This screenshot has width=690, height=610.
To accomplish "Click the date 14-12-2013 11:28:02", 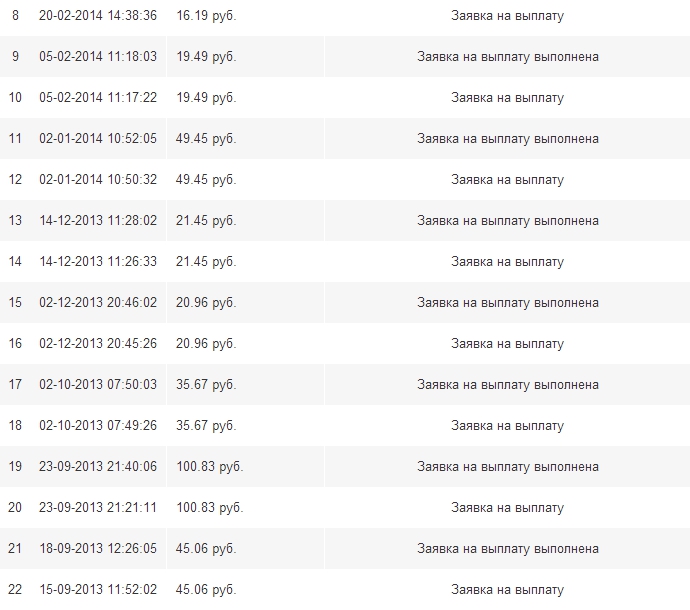I will coord(97,221).
